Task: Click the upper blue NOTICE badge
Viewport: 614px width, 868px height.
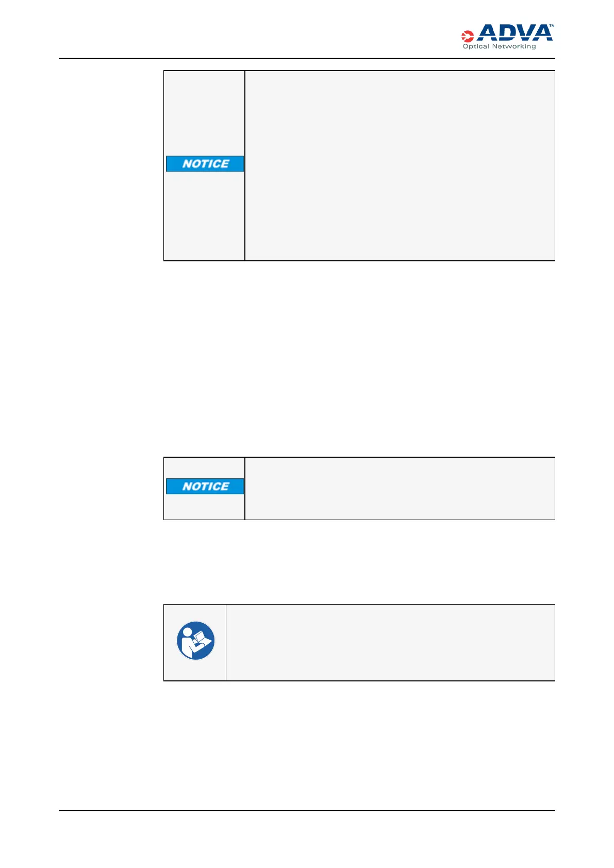Action: pos(205,163)
